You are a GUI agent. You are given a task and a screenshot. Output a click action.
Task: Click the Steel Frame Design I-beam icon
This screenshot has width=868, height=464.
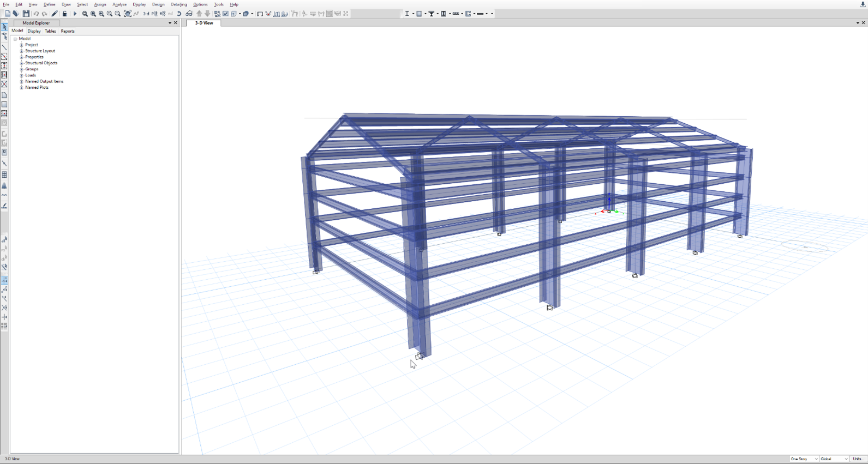point(407,14)
